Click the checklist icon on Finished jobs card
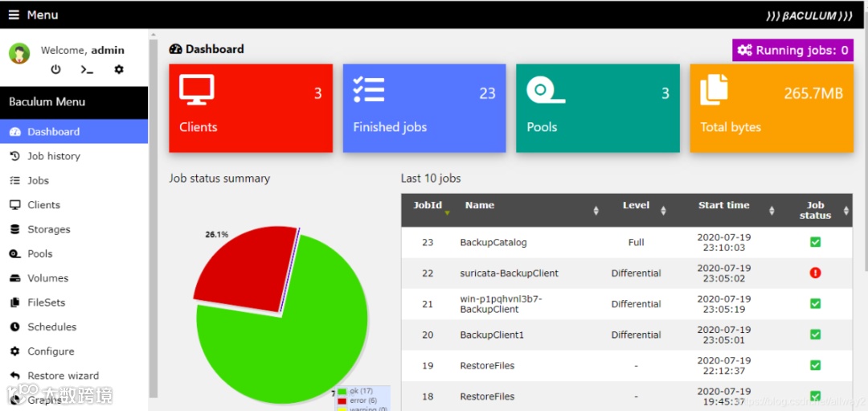 pyautogui.click(x=369, y=89)
